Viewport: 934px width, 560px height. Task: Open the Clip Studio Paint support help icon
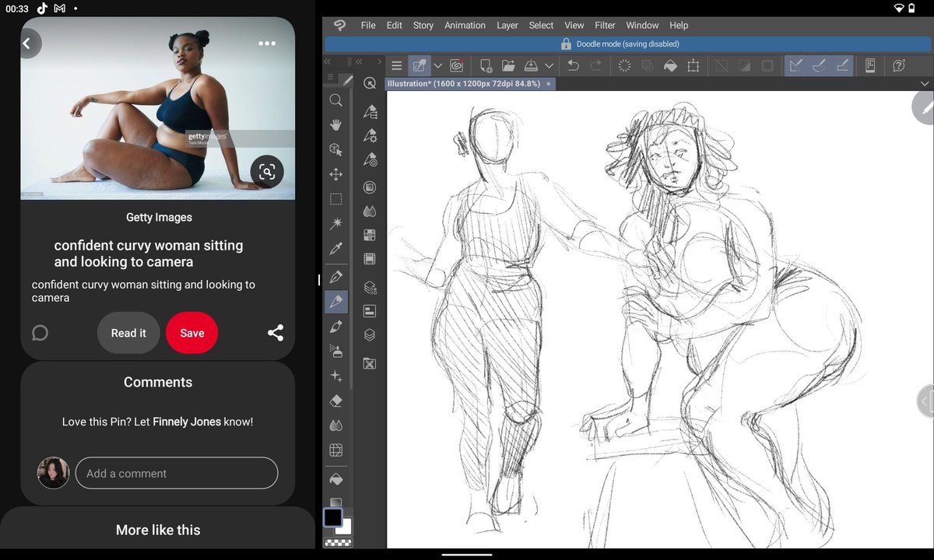click(x=898, y=66)
